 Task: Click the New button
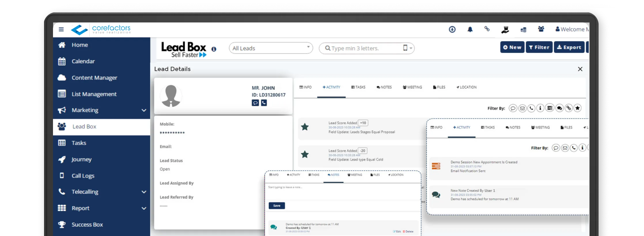[512, 47]
